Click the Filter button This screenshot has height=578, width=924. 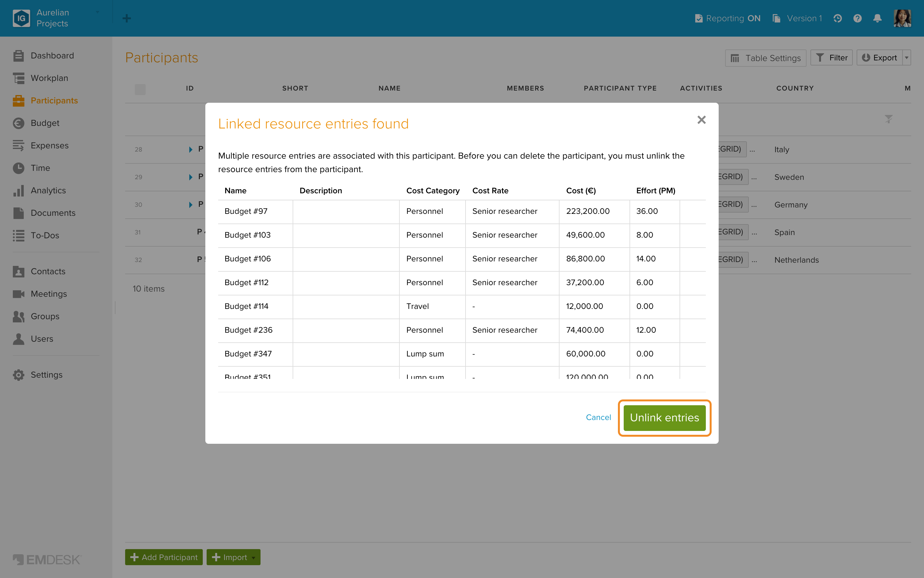pos(831,58)
